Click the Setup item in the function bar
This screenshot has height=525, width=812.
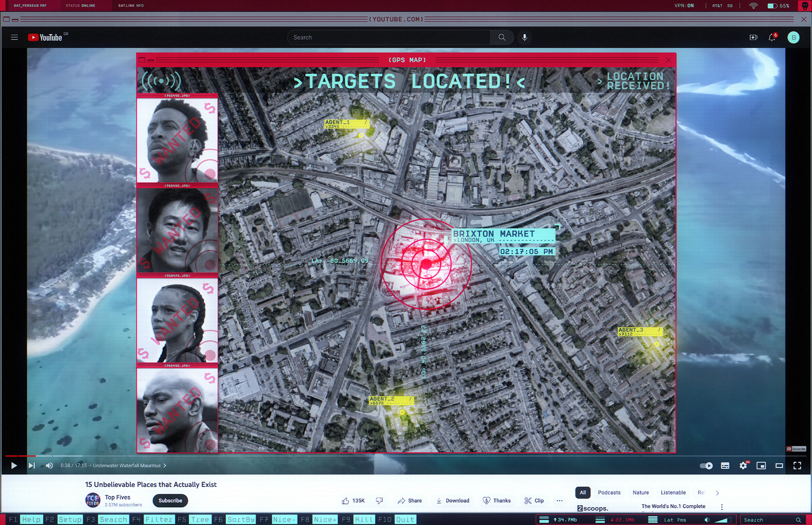point(70,520)
